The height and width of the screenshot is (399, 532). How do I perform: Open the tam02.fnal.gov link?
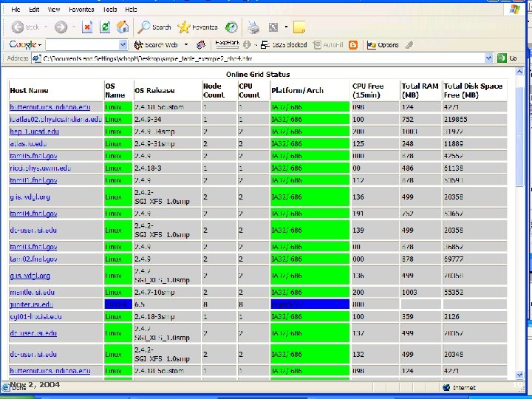33,259
